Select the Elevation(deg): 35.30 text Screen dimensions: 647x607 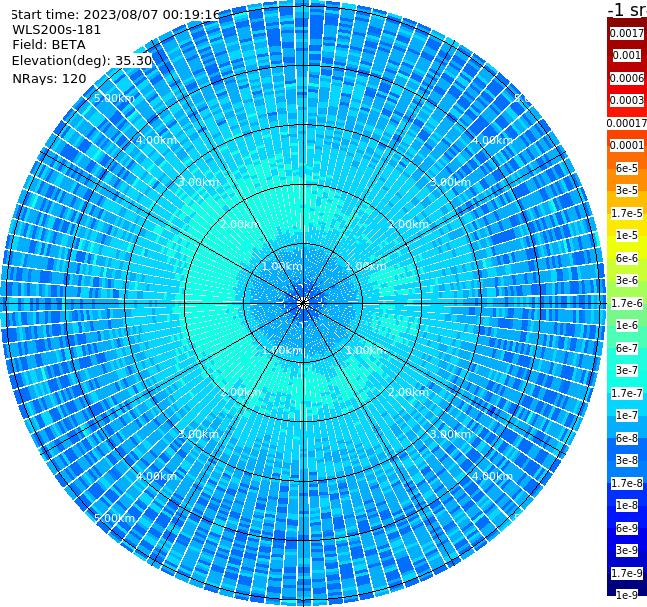point(82,61)
